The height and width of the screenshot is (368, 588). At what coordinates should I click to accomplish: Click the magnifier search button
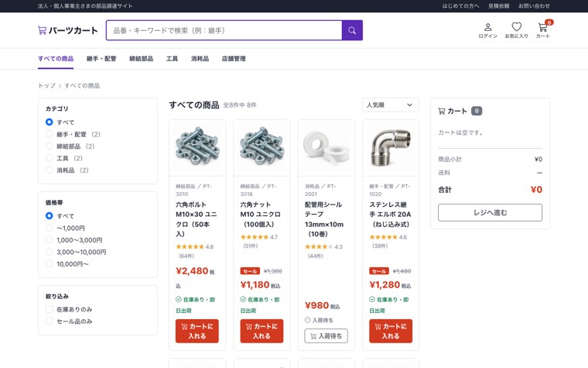pos(352,30)
